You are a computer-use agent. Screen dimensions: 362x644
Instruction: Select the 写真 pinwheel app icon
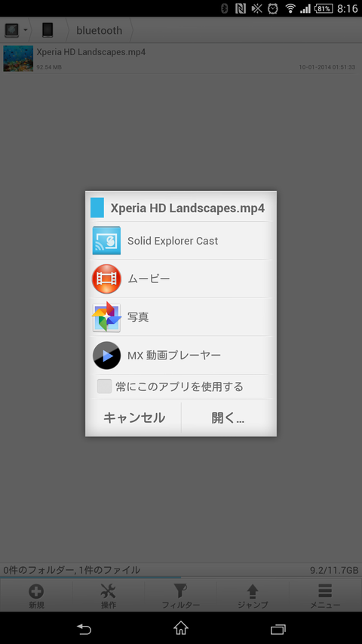pyautogui.click(x=106, y=317)
